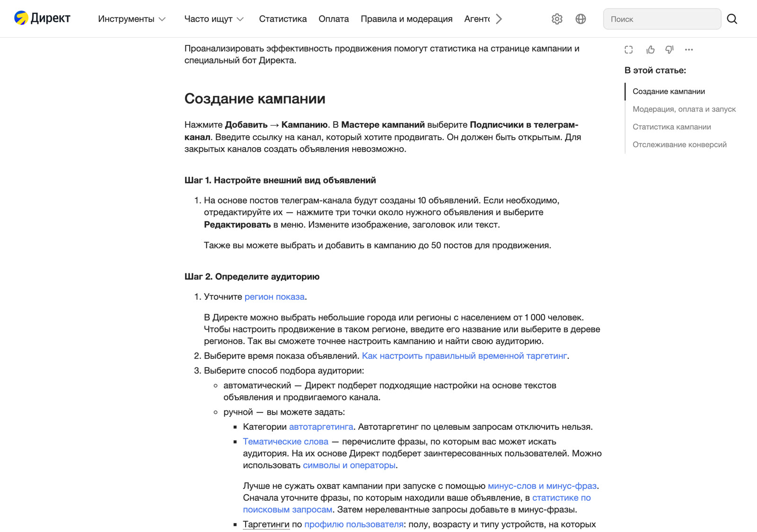
Task: Click the underlined Таргетинги term
Action: pyautogui.click(x=266, y=524)
